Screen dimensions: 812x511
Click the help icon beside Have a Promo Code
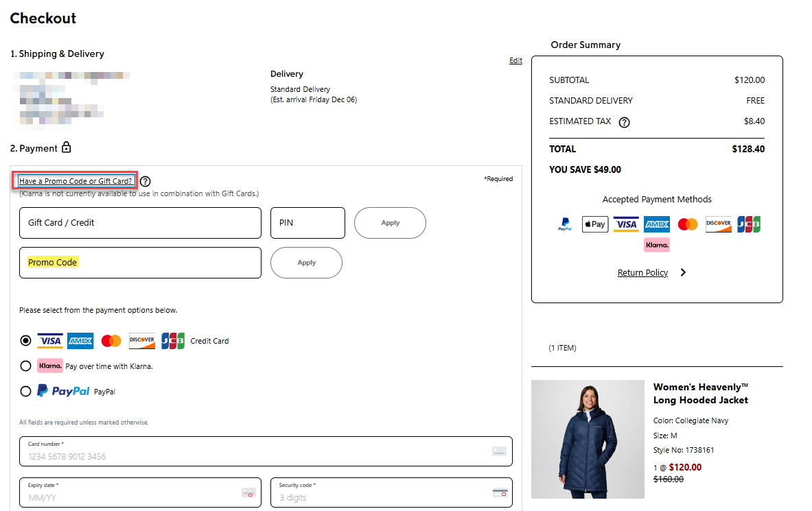click(145, 181)
